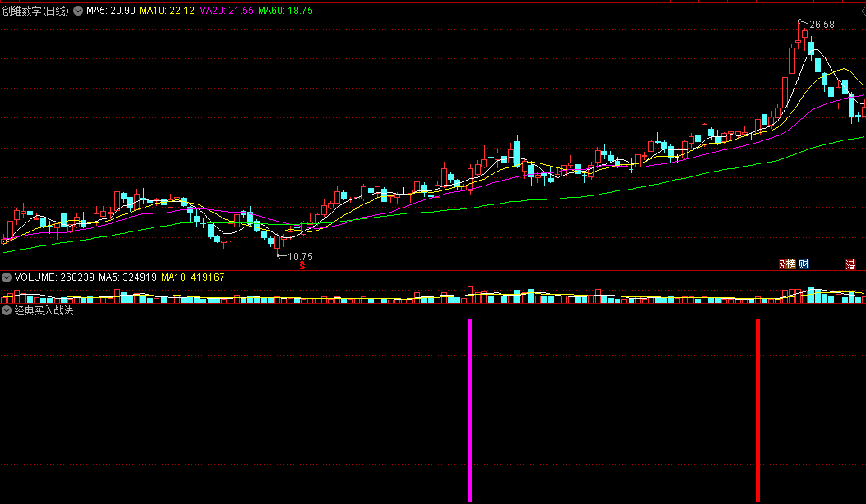The image size is (866, 504).
Task: Select the MA5: 20.90 price label
Action: click(x=110, y=11)
